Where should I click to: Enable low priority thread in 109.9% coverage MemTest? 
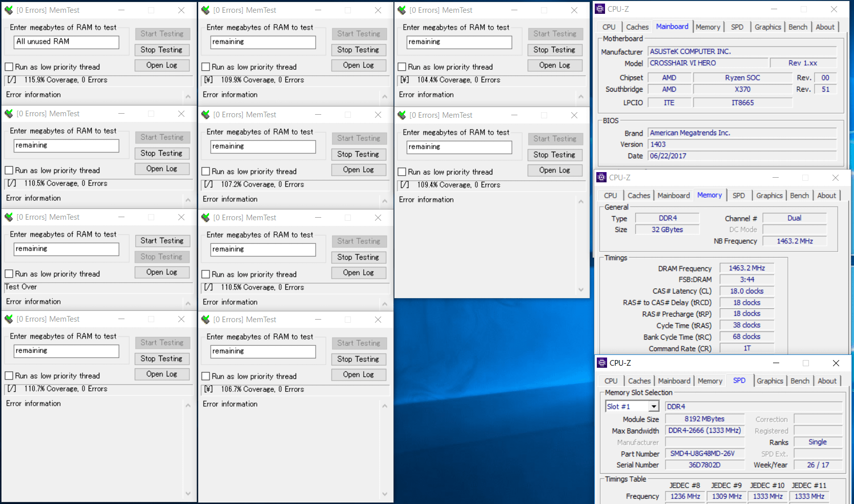tap(205, 67)
